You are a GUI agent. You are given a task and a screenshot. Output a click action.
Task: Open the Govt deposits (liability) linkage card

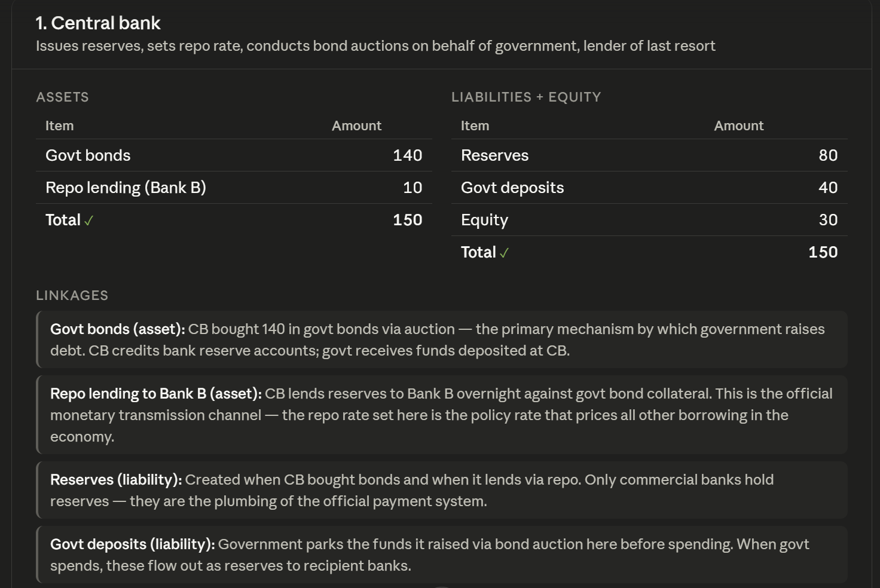click(x=442, y=555)
